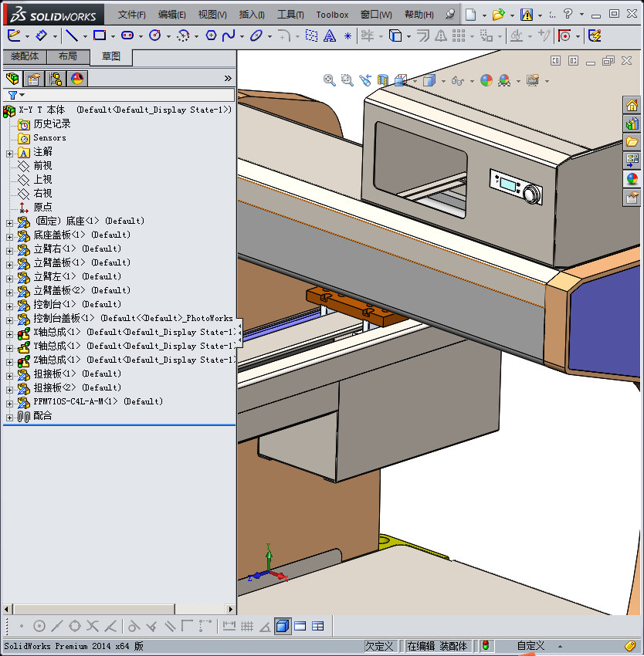Viewport: 644px width, 656px height.
Task: Open the 工具(T) menu
Action: tap(290, 15)
